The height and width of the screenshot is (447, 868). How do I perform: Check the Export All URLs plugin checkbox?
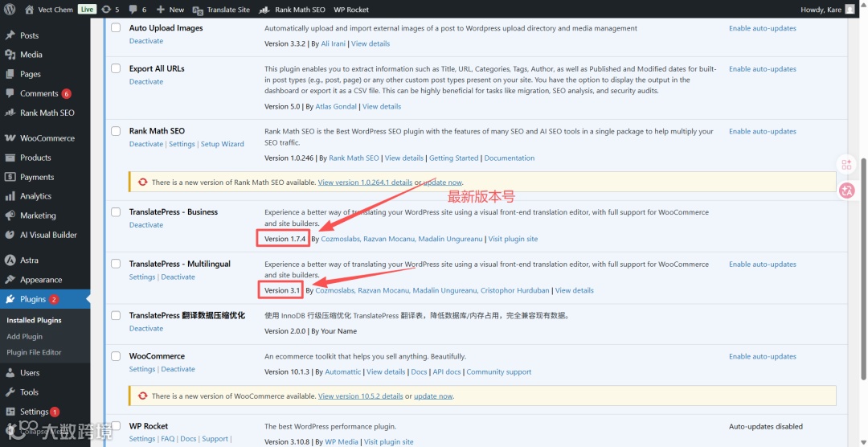(116, 68)
